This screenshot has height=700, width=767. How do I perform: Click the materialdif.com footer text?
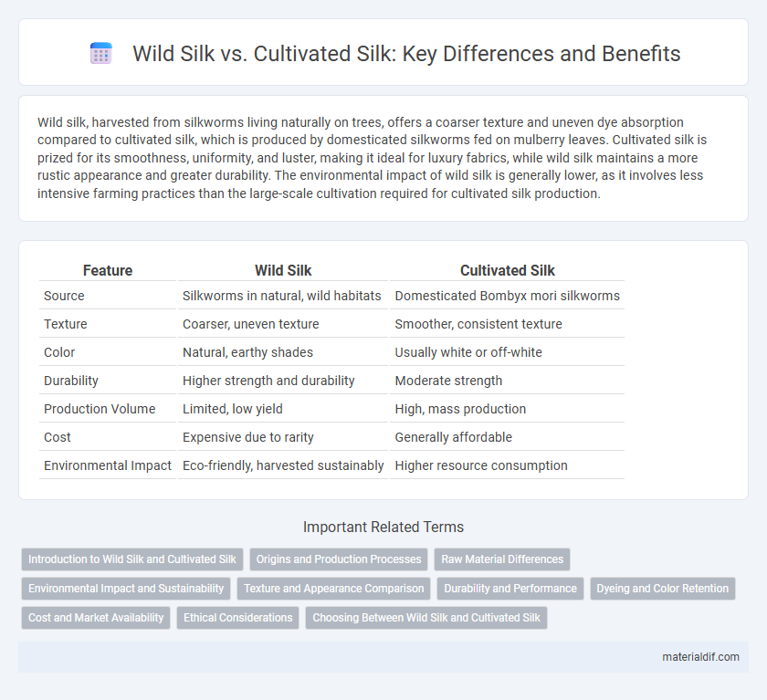[x=700, y=657]
